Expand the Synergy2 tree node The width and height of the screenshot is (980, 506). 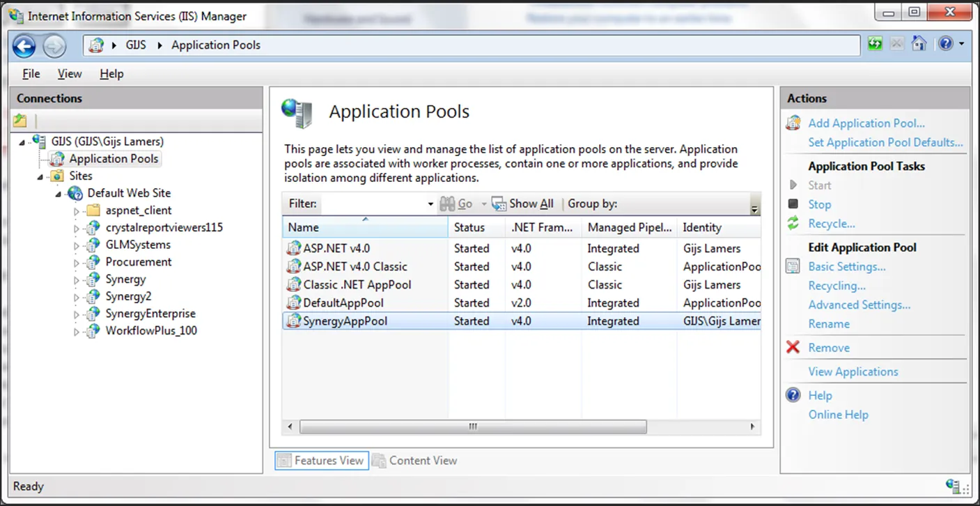(77, 297)
